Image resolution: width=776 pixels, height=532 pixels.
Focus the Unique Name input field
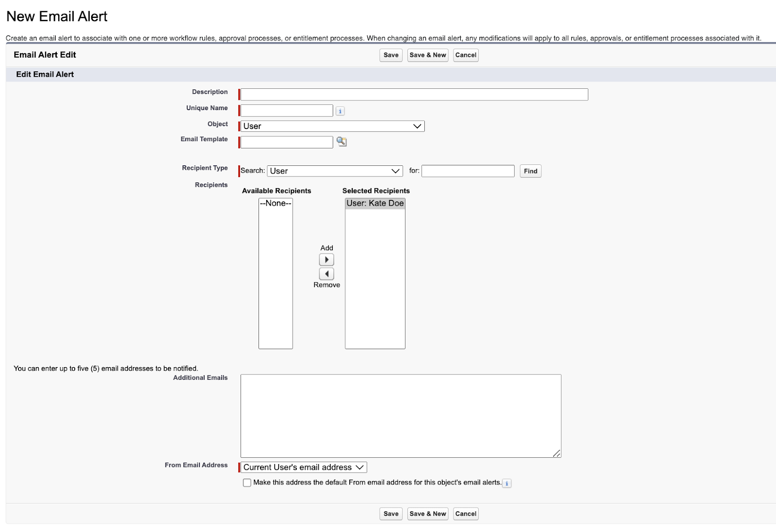coord(287,111)
